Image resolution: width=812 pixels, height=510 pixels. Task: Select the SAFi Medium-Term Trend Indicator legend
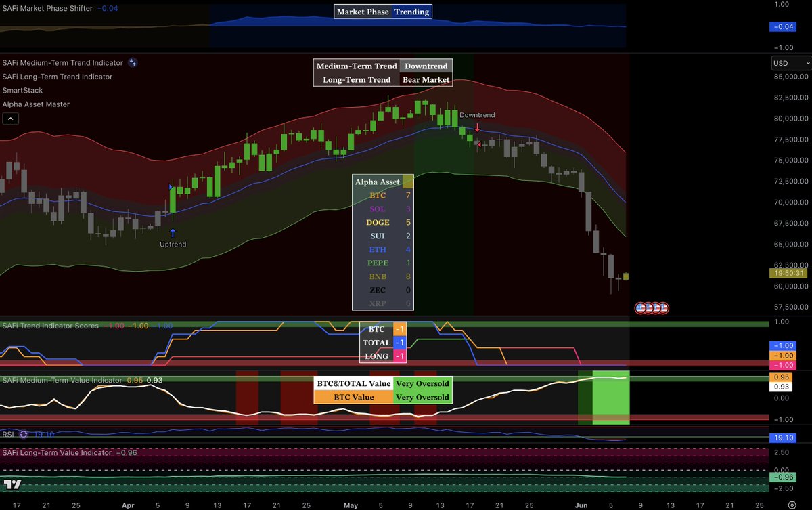point(63,62)
